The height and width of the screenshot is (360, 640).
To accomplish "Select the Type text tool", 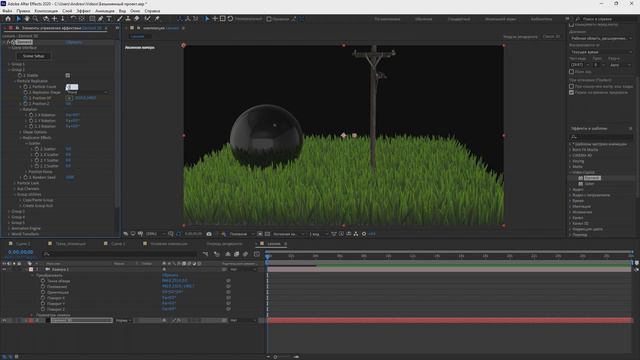I will point(109,19).
